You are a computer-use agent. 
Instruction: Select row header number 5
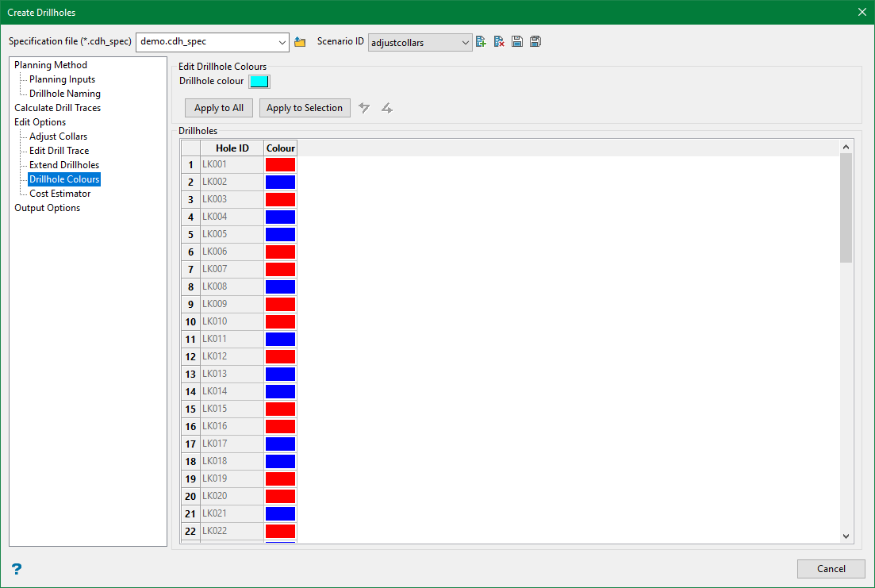point(191,235)
